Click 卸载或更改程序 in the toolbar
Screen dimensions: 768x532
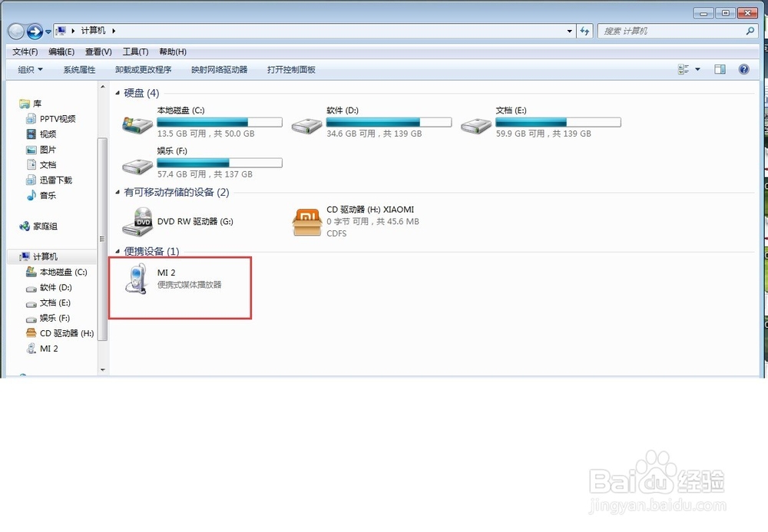coord(143,70)
